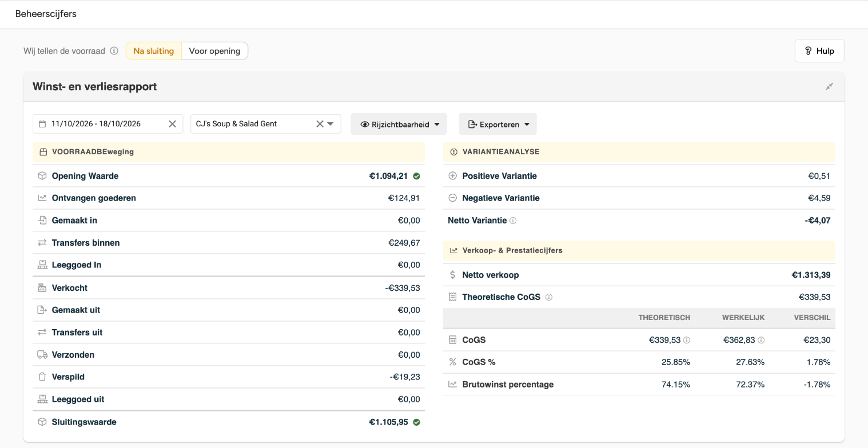Open Rijzichtbaarheid dropdown
Screen dimensions: 868x448
coord(399,124)
